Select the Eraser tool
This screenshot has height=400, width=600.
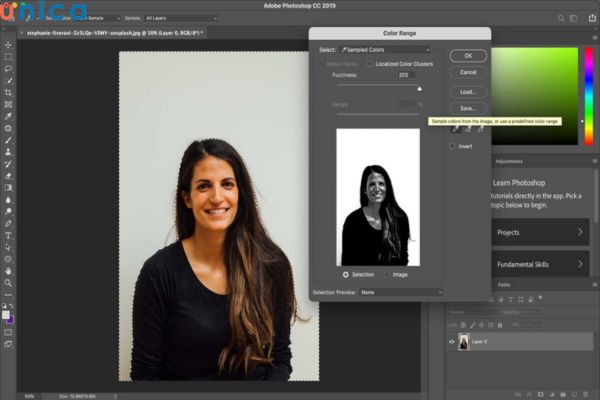tap(8, 176)
